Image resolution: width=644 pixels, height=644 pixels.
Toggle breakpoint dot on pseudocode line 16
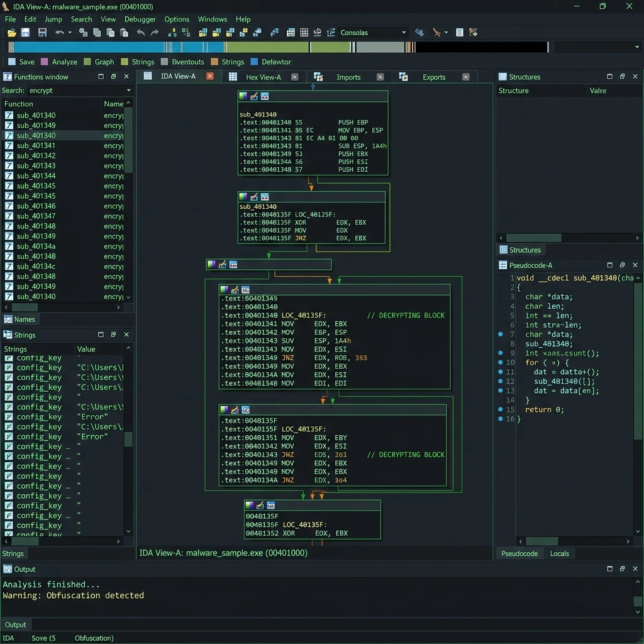click(x=500, y=419)
